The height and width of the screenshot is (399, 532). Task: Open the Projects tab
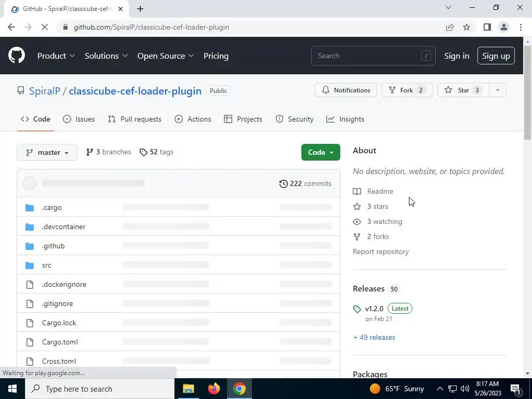tap(243, 119)
